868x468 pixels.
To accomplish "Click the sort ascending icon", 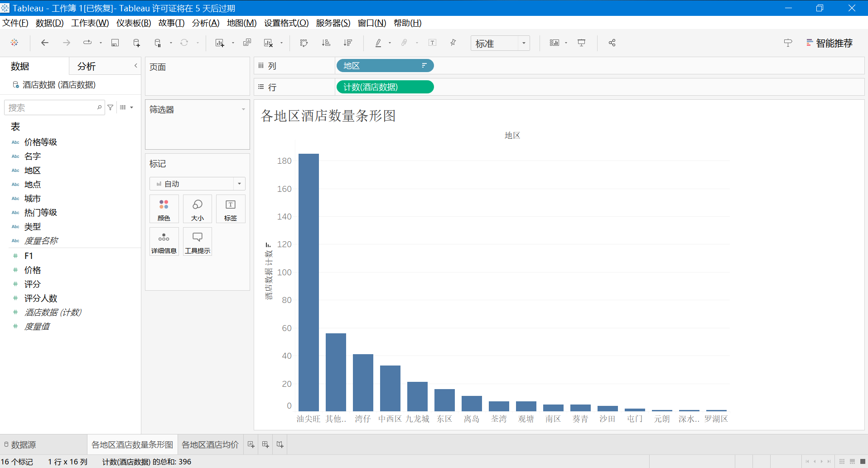I will (x=326, y=43).
